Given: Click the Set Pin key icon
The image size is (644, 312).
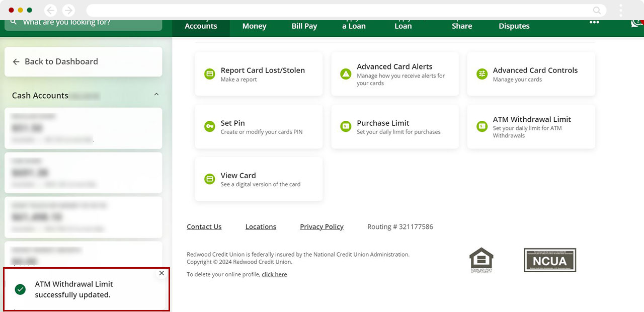Looking at the screenshot, I should [209, 127].
